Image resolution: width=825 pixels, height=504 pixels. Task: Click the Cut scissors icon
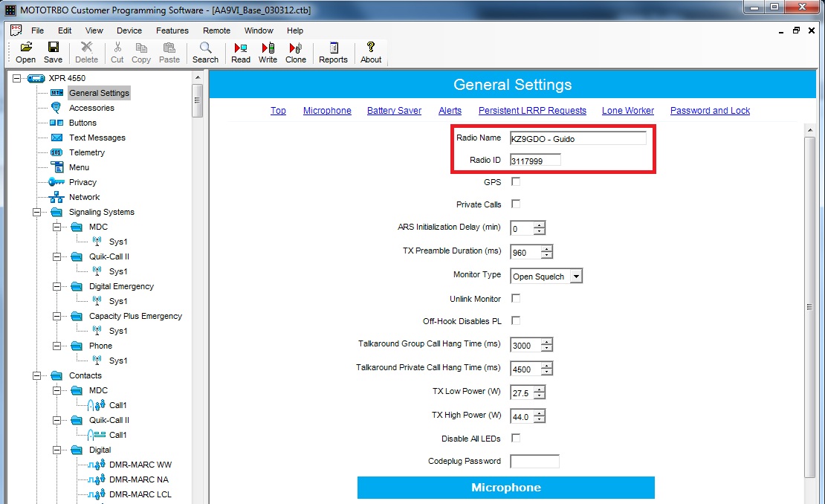[117, 48]
